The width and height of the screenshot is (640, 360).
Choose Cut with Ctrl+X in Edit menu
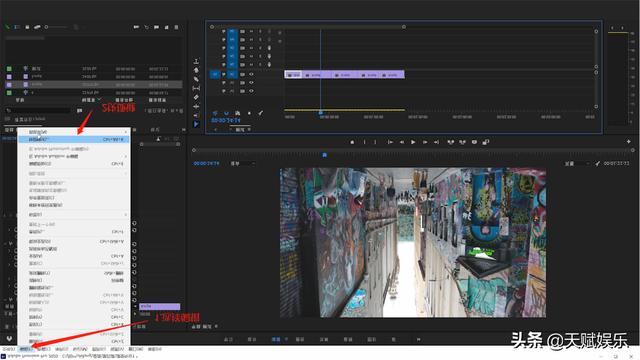pos(74,324)
